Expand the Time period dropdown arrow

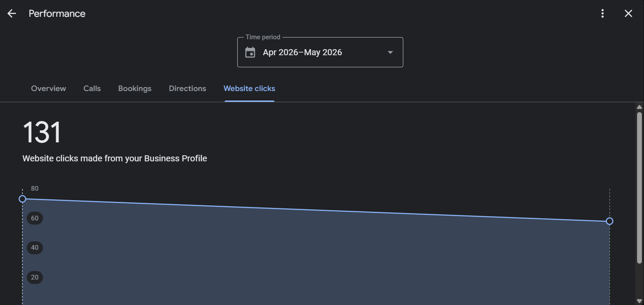390,52
